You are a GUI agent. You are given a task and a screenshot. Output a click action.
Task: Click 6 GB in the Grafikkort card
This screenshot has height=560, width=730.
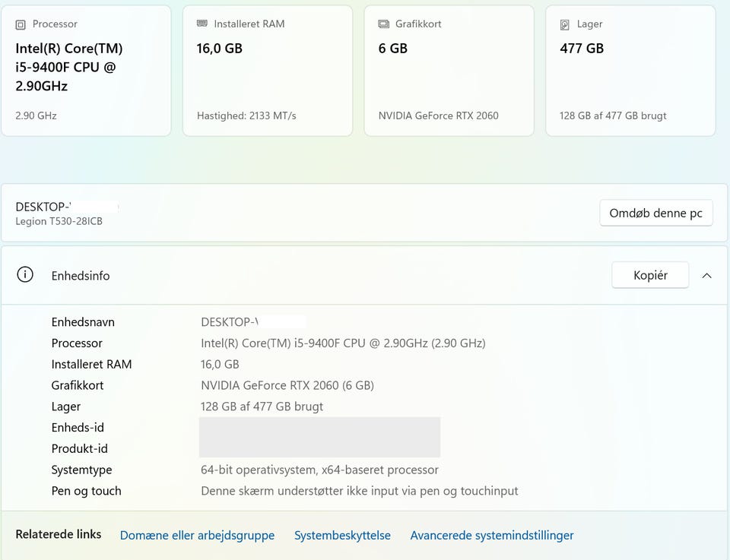tap(393, 49)
